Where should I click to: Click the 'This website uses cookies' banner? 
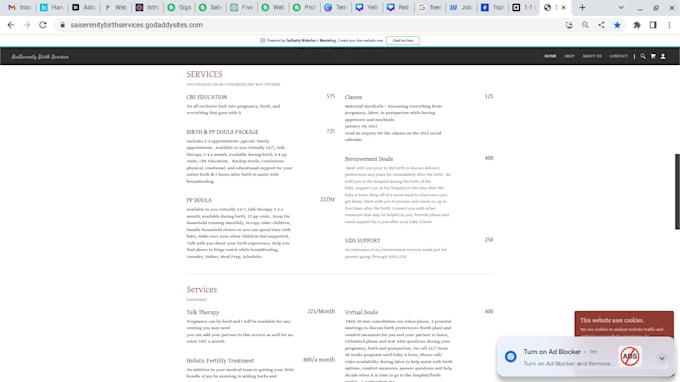coord(624,323)
